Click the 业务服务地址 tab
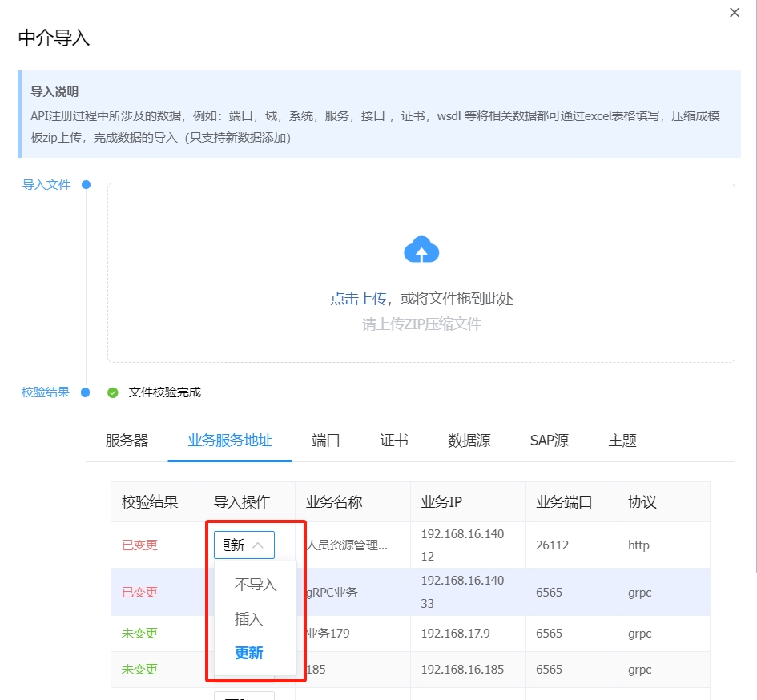757x700 pixels. click(230, 441)
